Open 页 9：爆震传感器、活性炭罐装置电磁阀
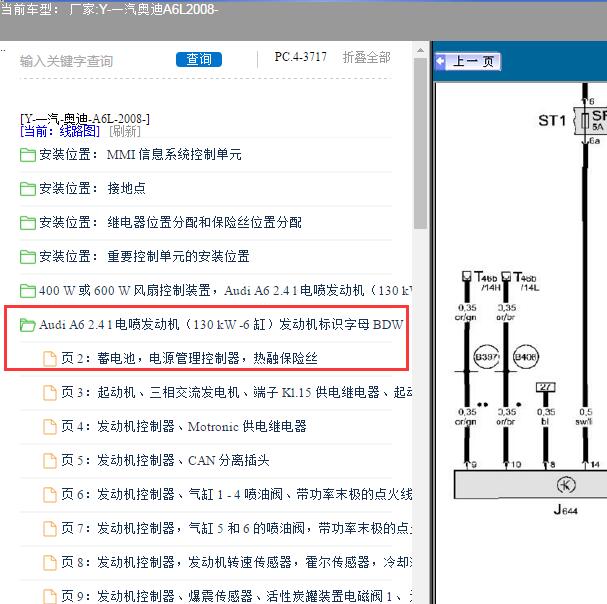Screen dimensions: 607x604 click(x=237, y=596)
